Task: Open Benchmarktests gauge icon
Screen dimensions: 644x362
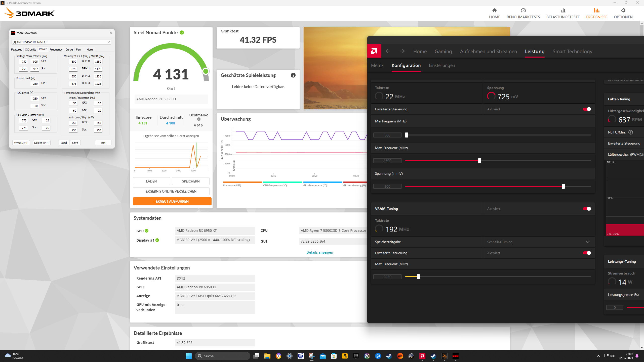Action: 523,11
